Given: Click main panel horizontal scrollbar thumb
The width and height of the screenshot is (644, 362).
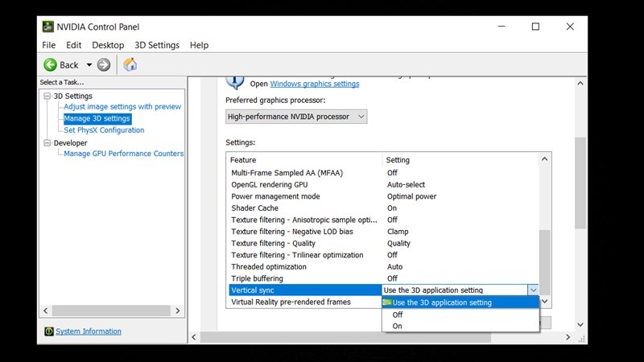Looking at the screenshot, I should coord(345,337).
